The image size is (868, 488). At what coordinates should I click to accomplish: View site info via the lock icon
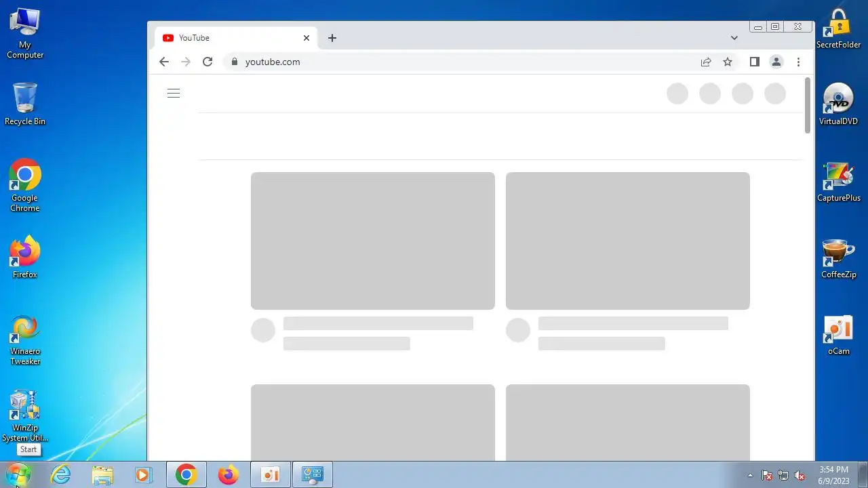[235, 62]
